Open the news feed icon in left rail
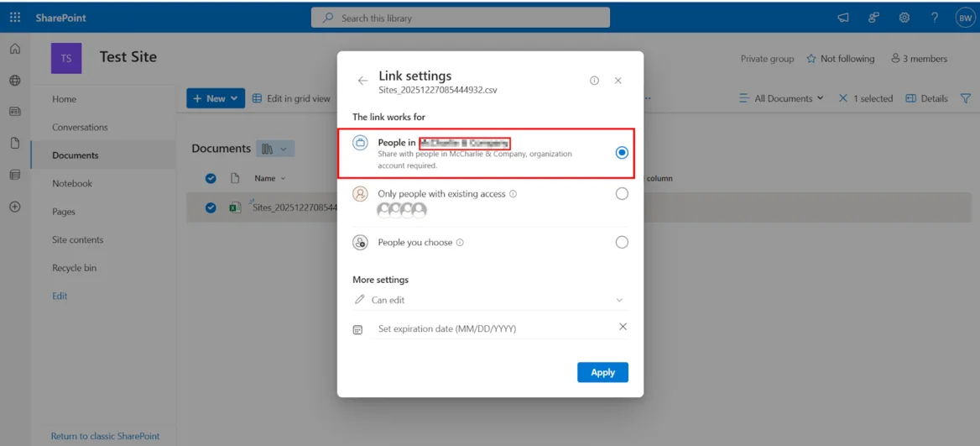The width and height of the screenshot is (980, 446). click(15, 112)
